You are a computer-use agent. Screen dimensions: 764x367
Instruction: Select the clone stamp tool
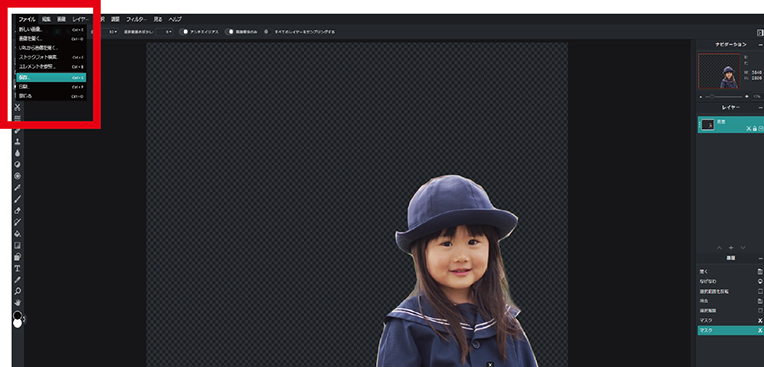point(18,141)
